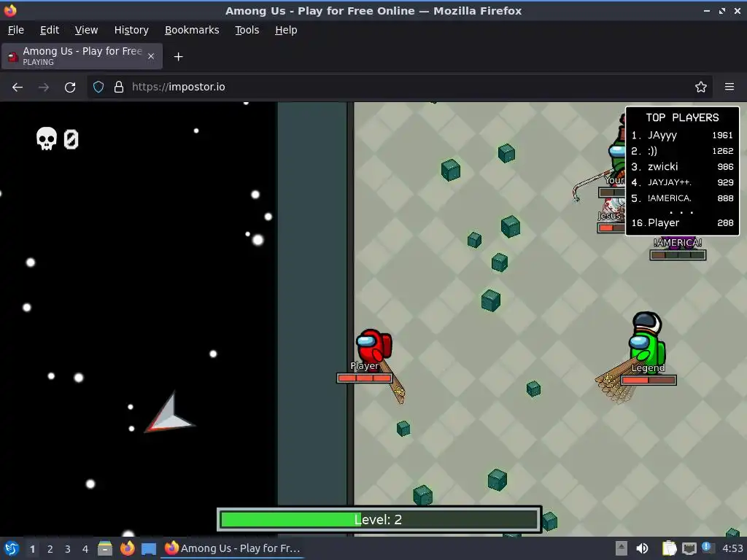Switch to workspace 1
747x560 pixels.
point(32,549)
